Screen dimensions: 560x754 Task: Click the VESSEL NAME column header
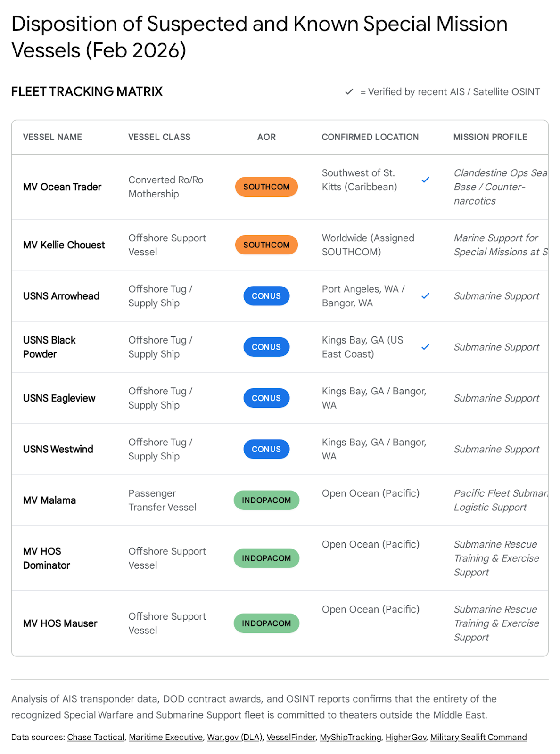click(x=52, y=137)
